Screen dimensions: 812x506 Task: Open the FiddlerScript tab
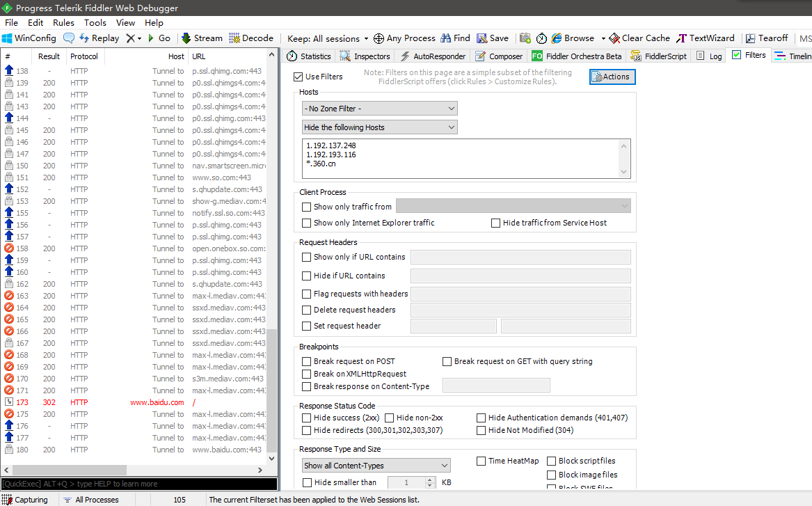(659, 56)
